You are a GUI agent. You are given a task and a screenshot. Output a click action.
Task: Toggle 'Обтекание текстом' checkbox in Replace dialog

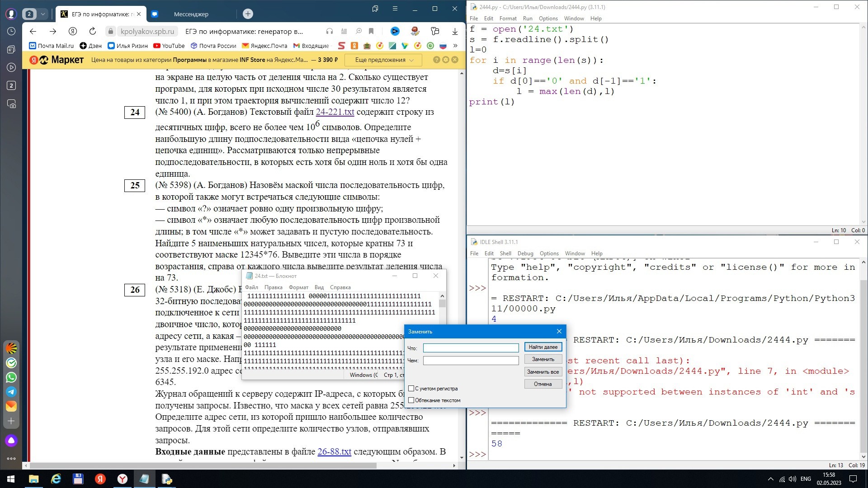pos(412,399)
